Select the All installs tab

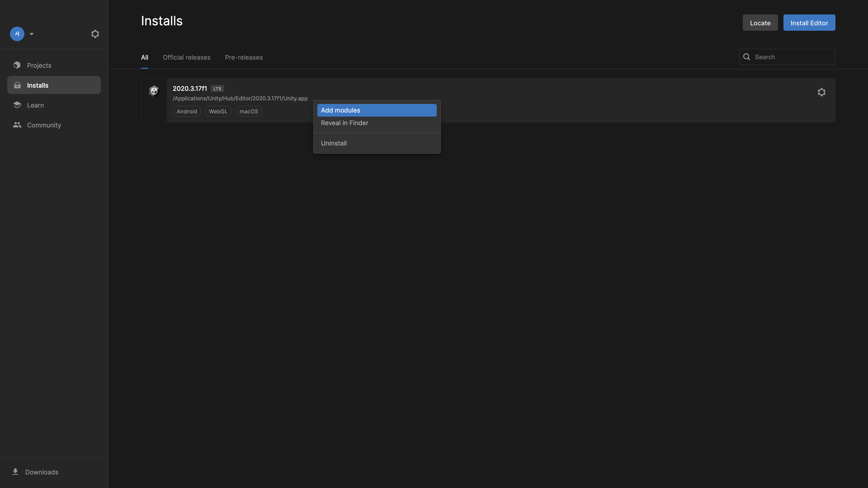145,57
